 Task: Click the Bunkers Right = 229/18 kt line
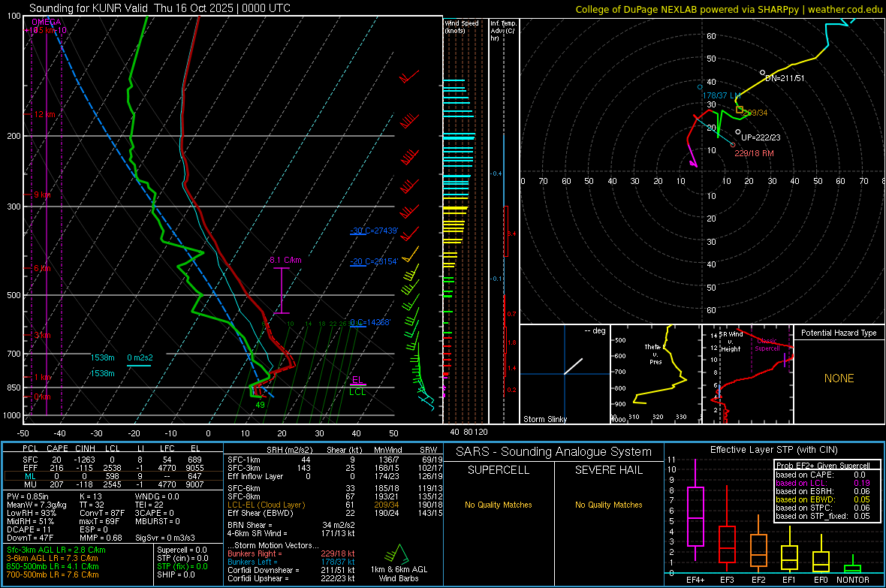291,553
